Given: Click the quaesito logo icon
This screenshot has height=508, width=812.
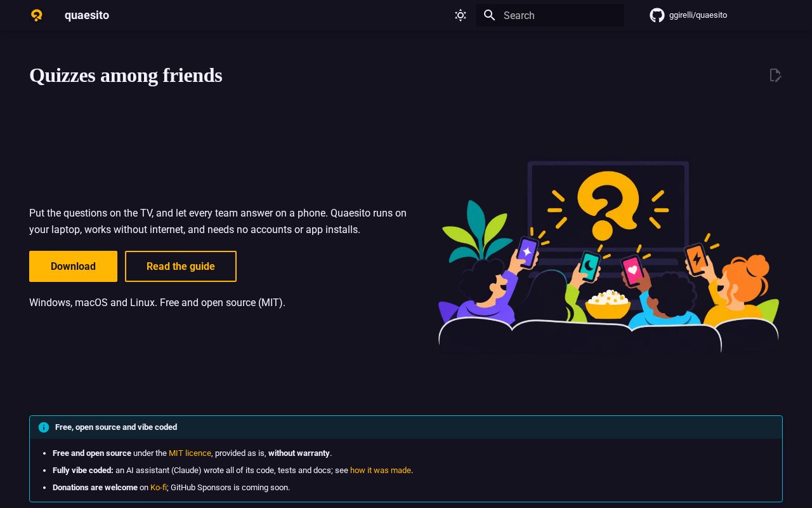Looking at the screenshot, I should (x=37, y=15).
